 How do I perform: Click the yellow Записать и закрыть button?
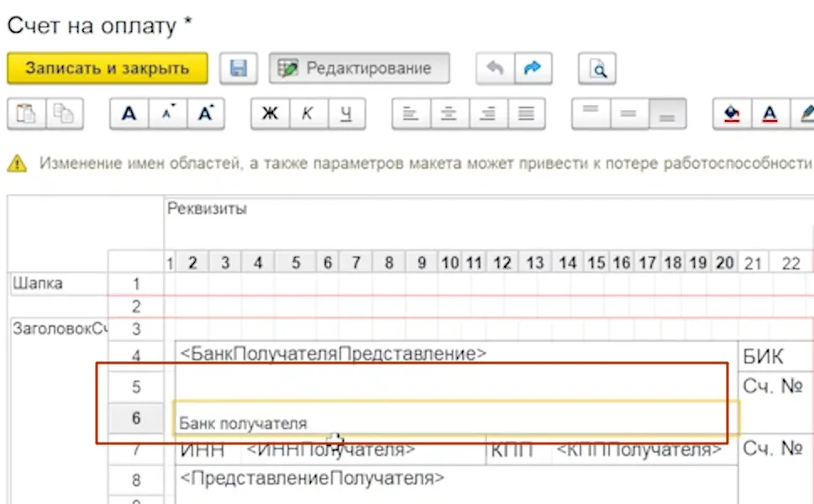108,68
